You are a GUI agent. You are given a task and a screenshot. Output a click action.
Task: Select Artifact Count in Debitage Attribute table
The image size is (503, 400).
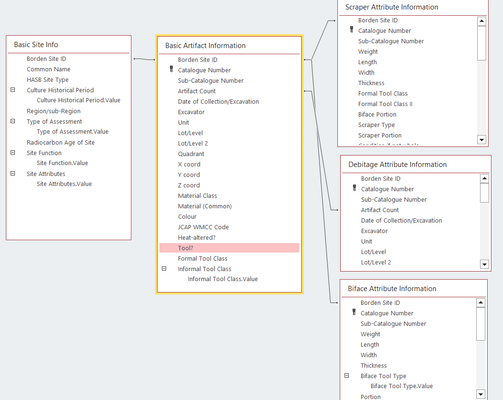tap(380, 210)
